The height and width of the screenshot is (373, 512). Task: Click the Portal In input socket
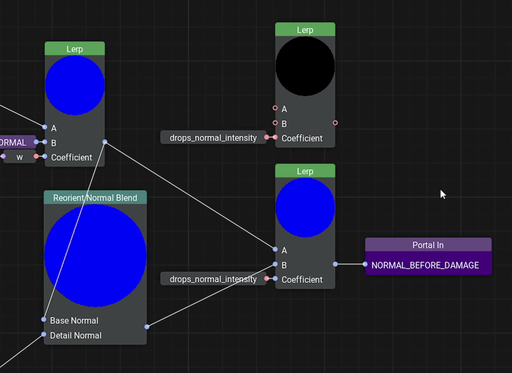(x=365, y=264)
